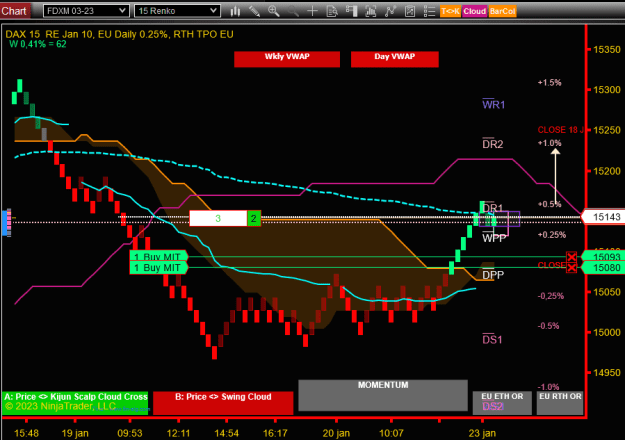Click the WPP weekly pivot label

[494, 238]
